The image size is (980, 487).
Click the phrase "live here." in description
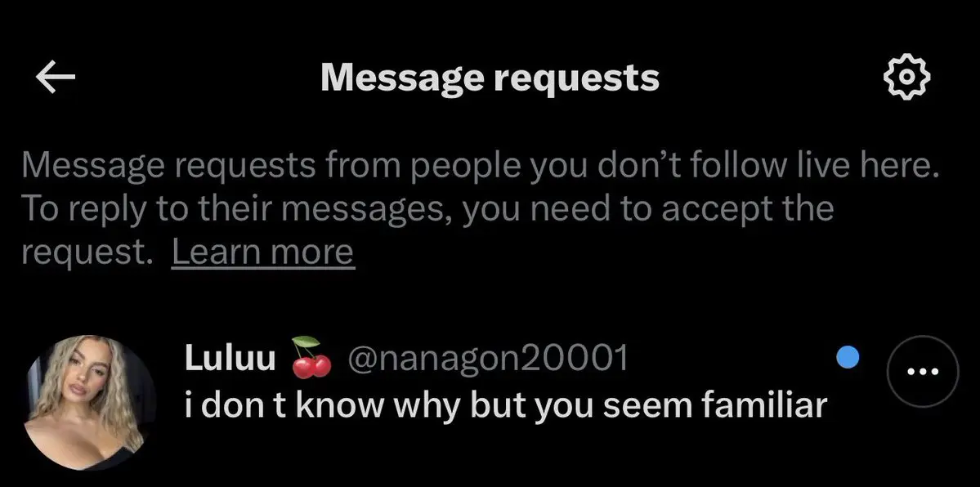coord(875,164)
